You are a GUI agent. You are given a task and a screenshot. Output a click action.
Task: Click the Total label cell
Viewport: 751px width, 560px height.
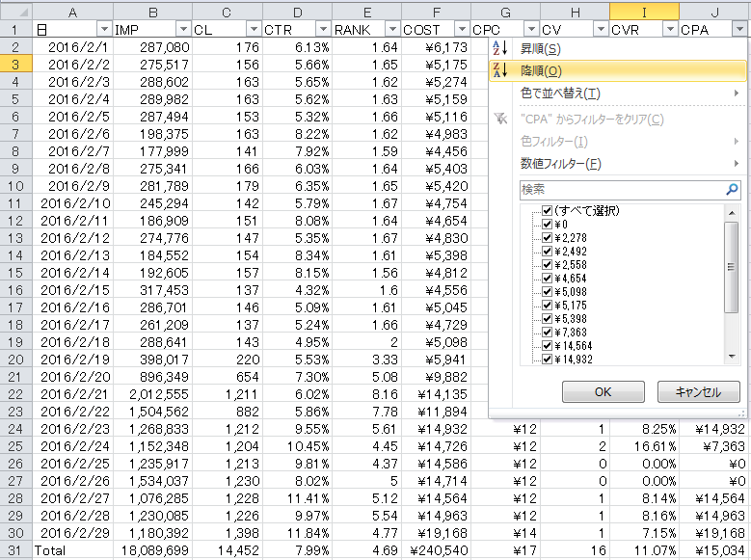[73, 550]
